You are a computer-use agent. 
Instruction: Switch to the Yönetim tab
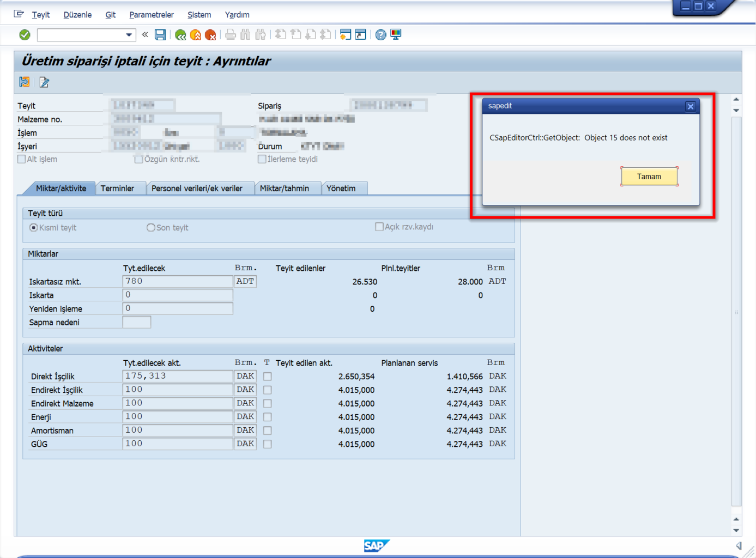(341, 189)
